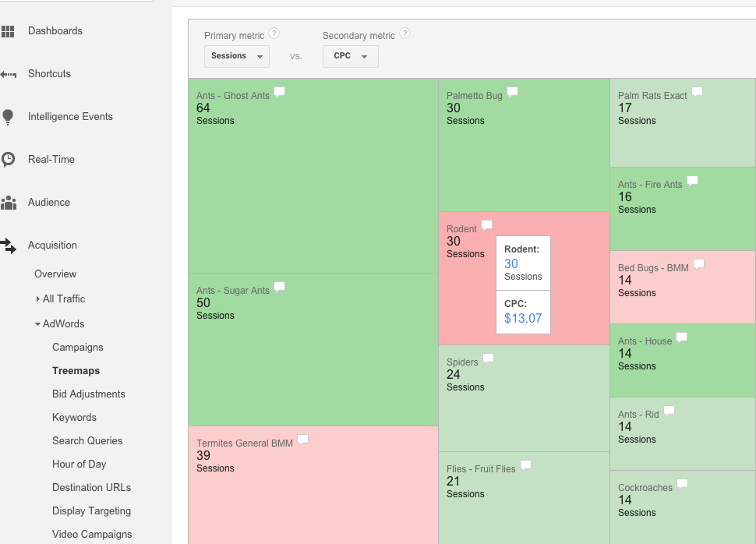Open the comment bubble on Ants - Ghost Ants
The image size is (756, 544).
pyautogui.click(x=280, y=90)
